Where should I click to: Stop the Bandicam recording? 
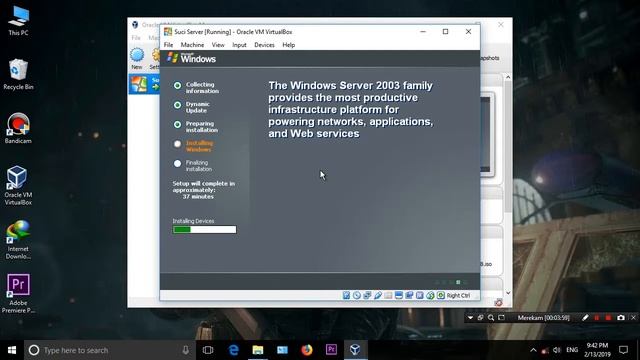tap(608, 318)
